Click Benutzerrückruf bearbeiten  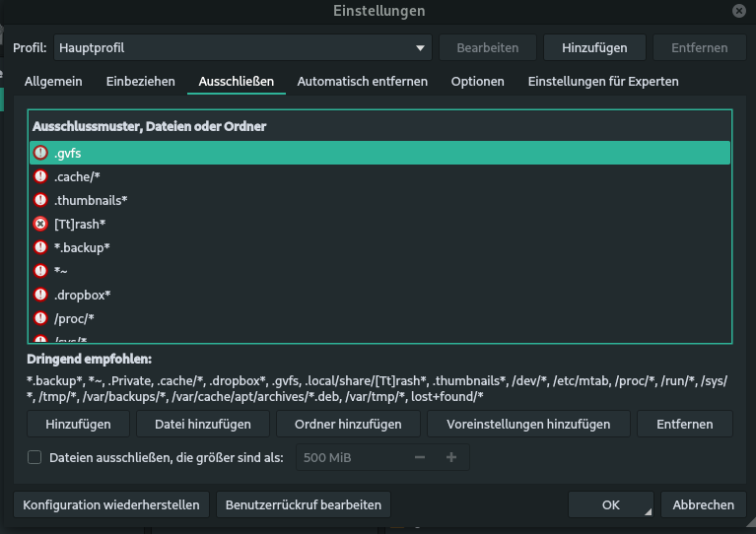pyautogui.click(x=304, y=504)
